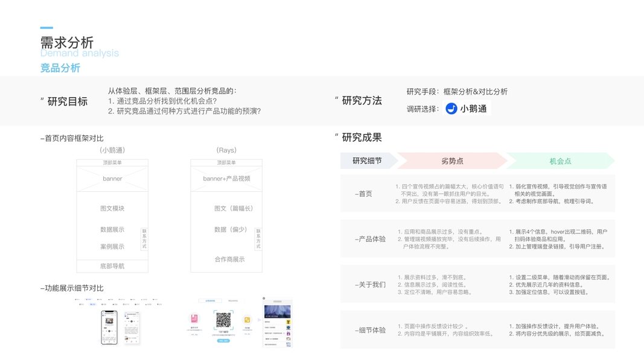Viewport: 644px width, 362px height.
Task: Click the (Rays) wireframe caption
Action: click(x=226, y=150)
